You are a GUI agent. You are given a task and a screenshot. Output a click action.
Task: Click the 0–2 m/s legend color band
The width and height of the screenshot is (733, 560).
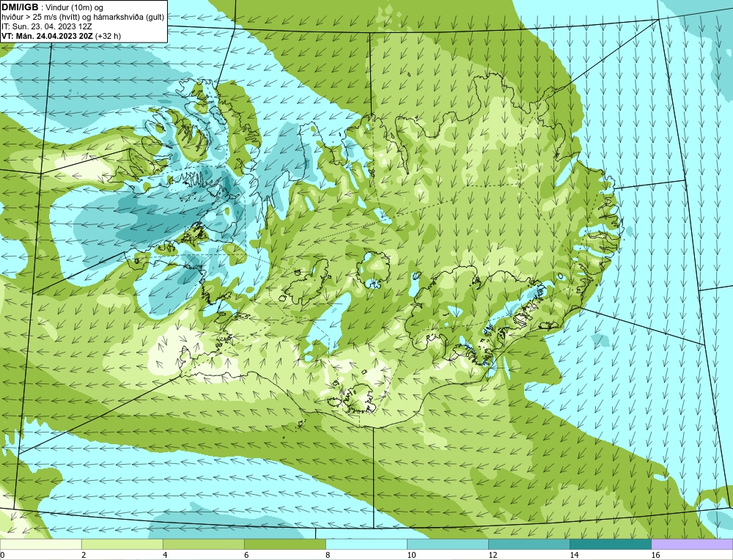[40, 544]
